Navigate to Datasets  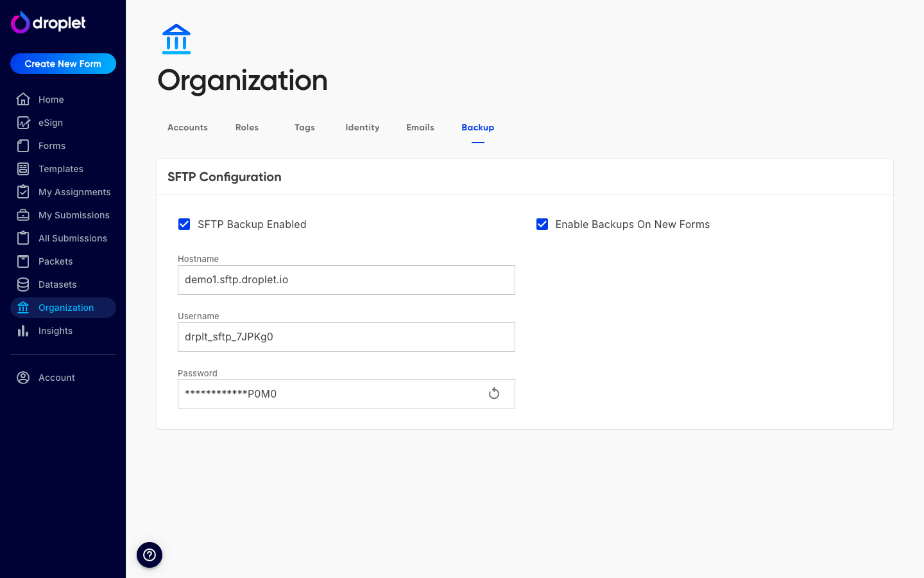(x=63, y=285)
